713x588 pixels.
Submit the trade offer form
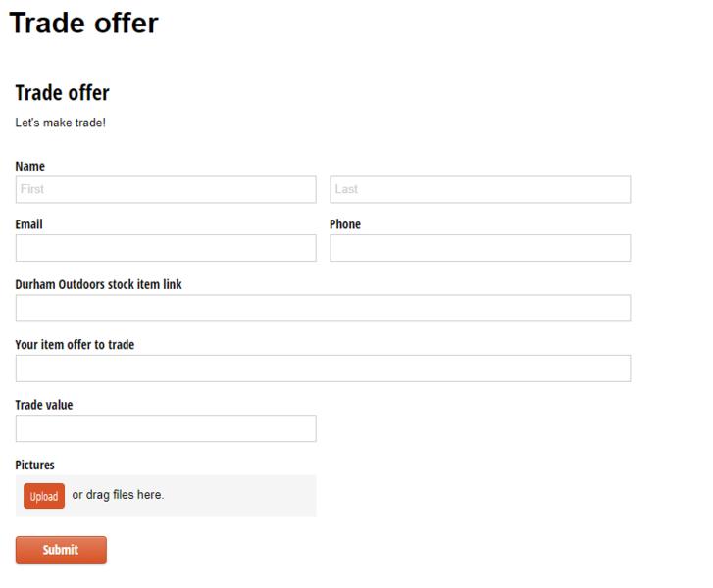click(x=61, y=550)
